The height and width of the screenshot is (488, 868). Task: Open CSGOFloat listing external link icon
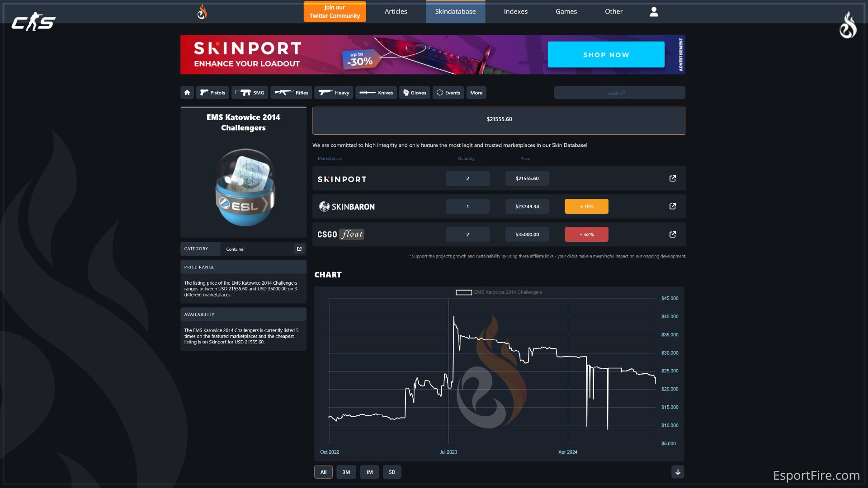point(673,235)
